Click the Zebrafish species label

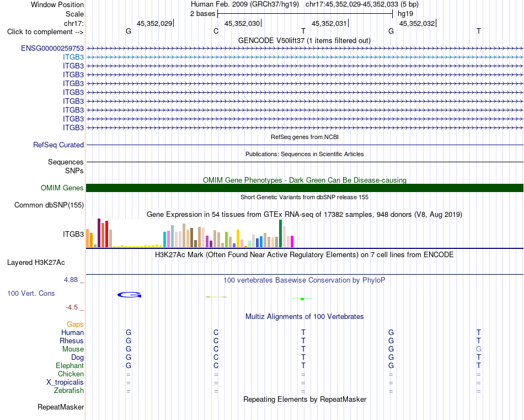(x=69, y=390)
